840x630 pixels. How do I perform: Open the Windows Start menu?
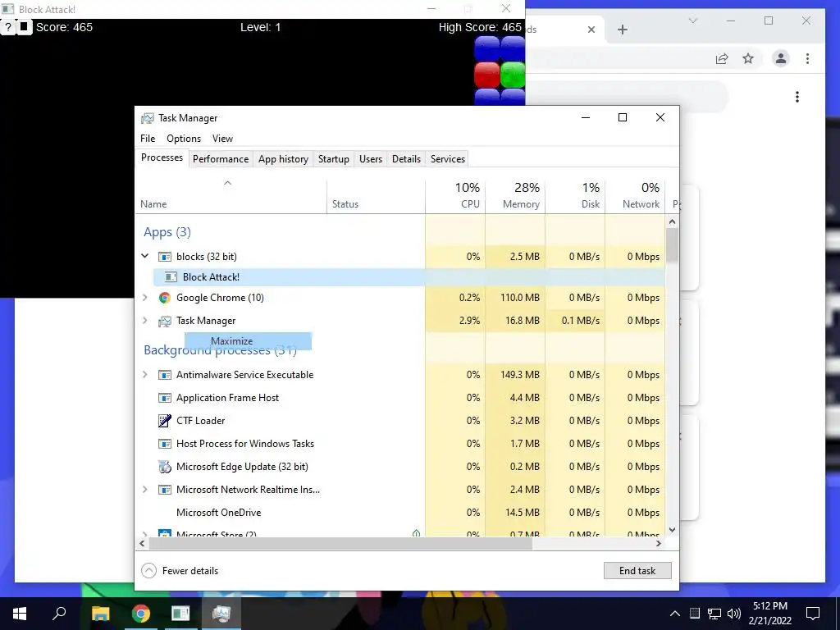[20, 614]
